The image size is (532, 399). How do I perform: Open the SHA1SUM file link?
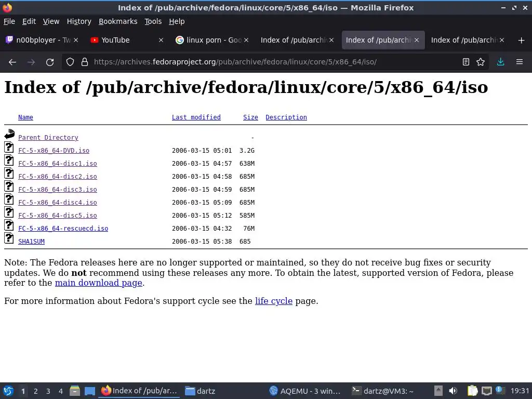[x=31, y=242]
